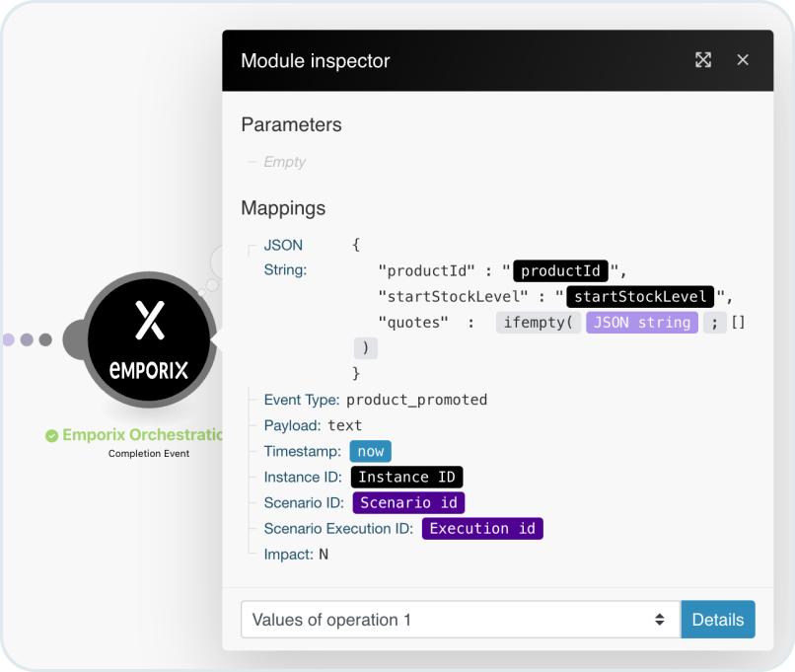Click the Event Type mapping row
The height and width of the screenshot is (672, 795).
click(375, 400)
